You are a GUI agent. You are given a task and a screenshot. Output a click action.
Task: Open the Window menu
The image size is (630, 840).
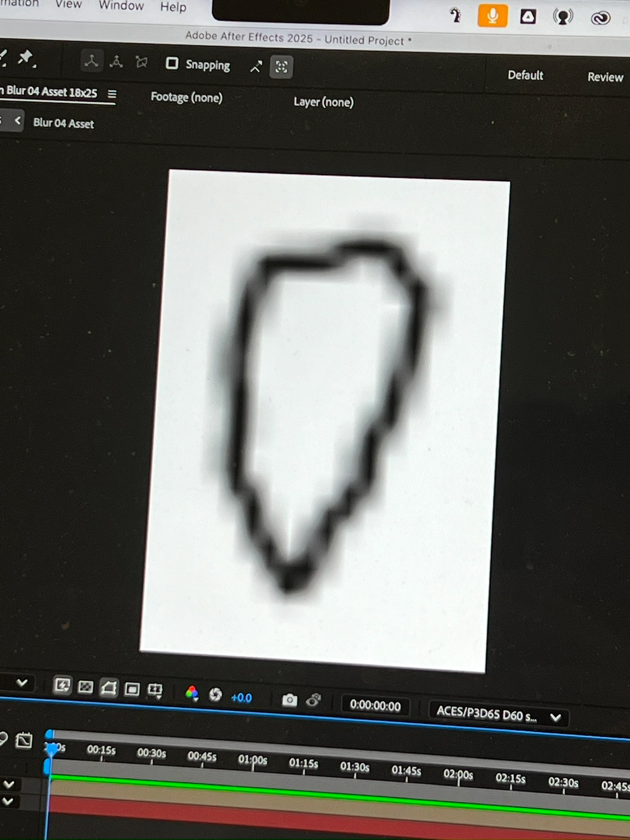click(121, 6)
